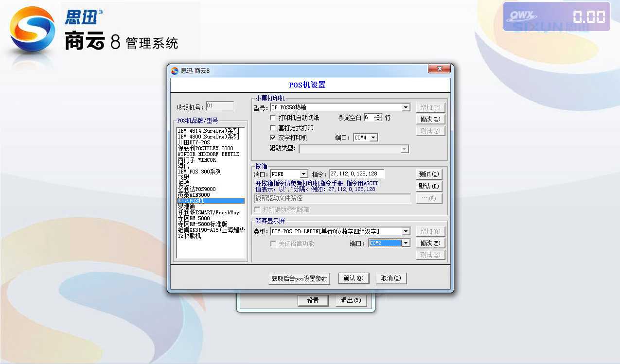
Task: Select T2收款机 in the POS brand list
Action: tap(211, 236)
